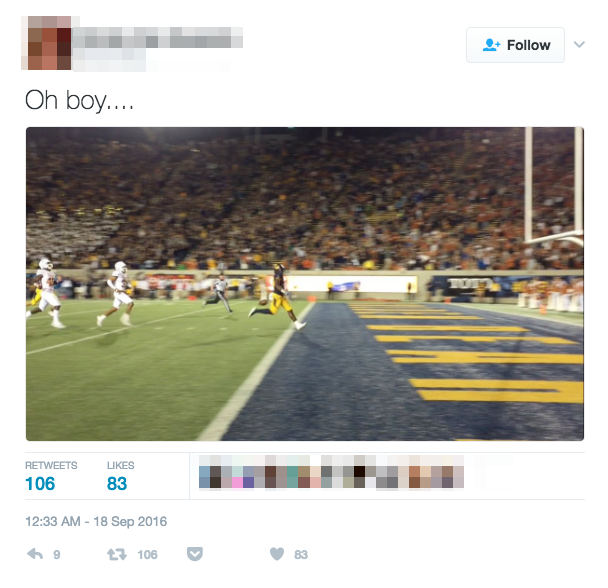The image size is (608, 588).
Task: Select the tweet text Oh boy
Action: (79, 100)
